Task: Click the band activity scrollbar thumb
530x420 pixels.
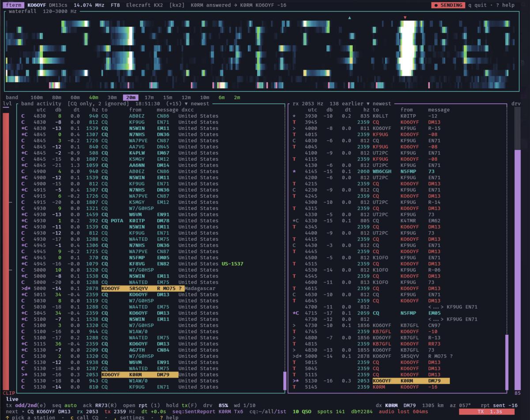Action: tap(285, 381)
